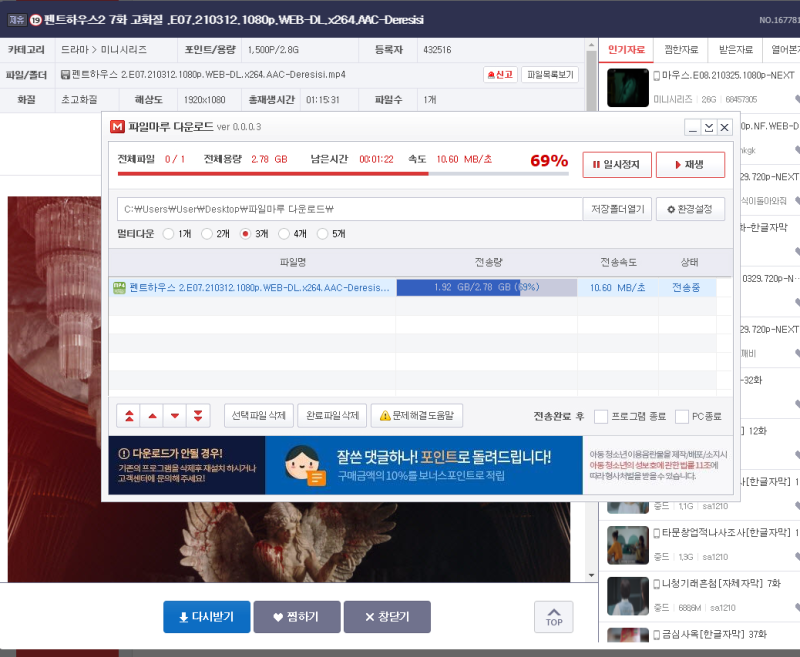Click 다시받기 to re-download
The height and width of the screenshot is (657, 800).
(x=207, y=617)
